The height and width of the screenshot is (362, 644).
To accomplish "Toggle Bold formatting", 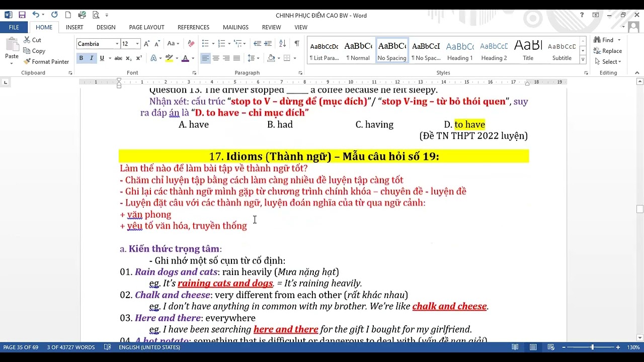I will 81,58.
